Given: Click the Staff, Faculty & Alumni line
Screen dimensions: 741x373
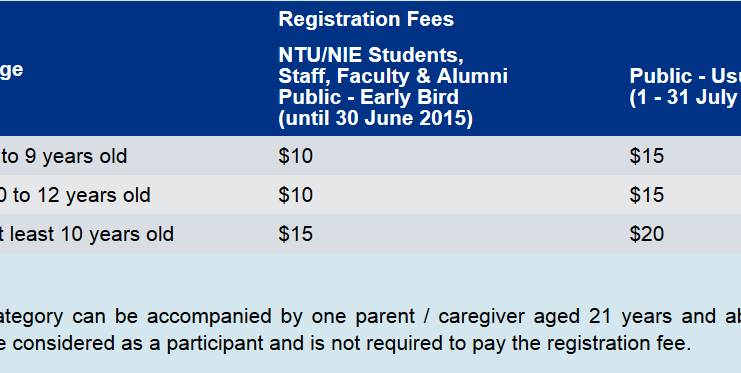Looking at the screenshot, I should (393, 76).
